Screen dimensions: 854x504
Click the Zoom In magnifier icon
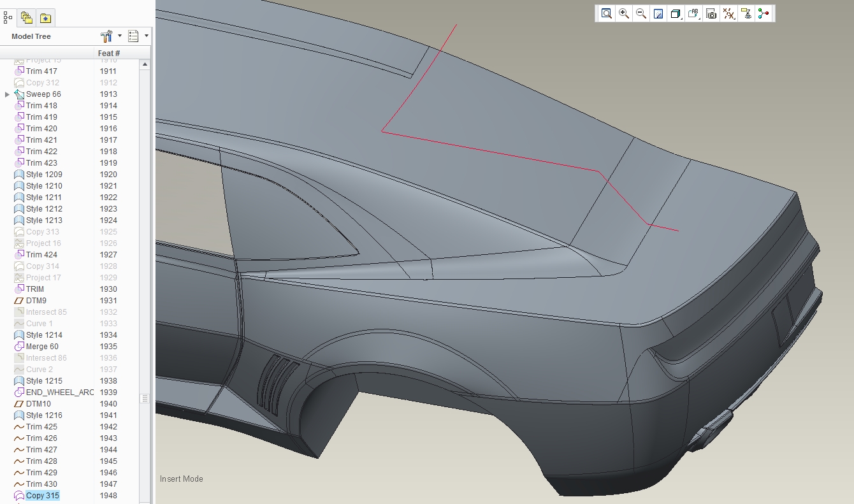624,13
